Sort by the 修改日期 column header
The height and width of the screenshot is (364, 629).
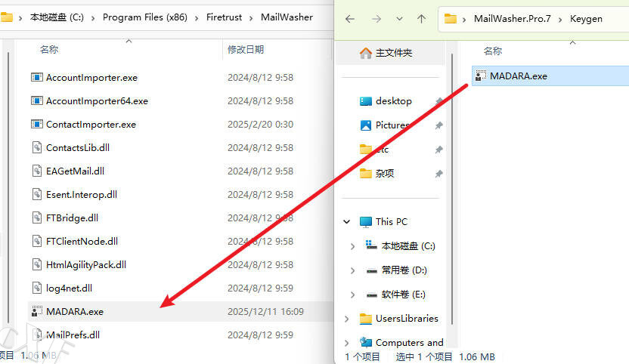tap(246, 49)
